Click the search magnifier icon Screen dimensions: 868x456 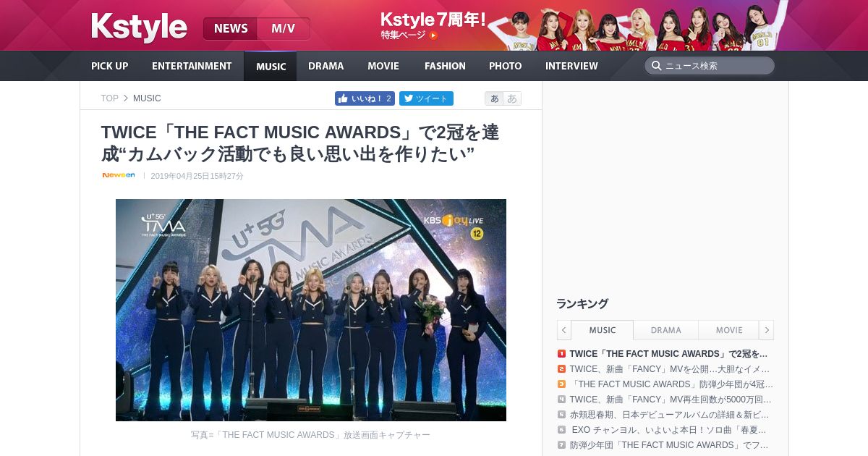656,66
